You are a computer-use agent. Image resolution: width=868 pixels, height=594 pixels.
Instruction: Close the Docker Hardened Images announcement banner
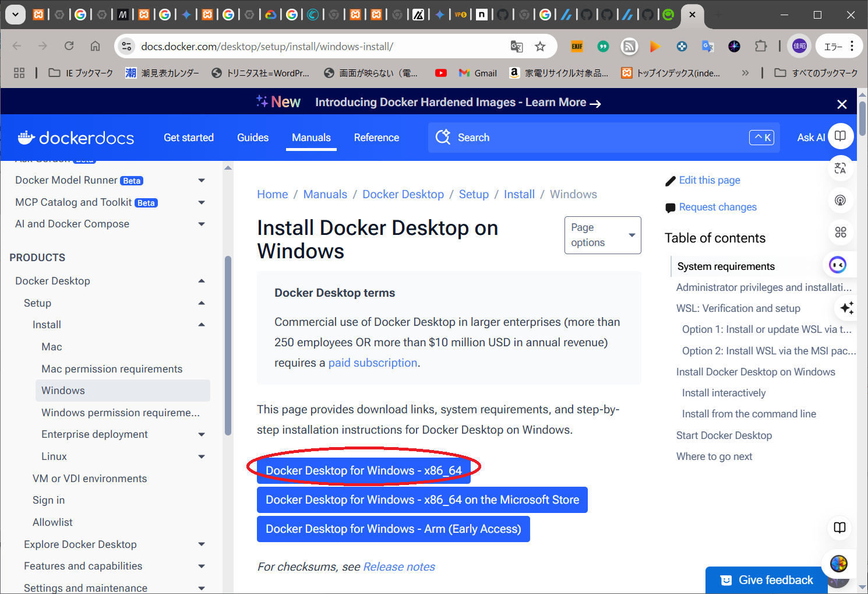(x=841, y=104)
